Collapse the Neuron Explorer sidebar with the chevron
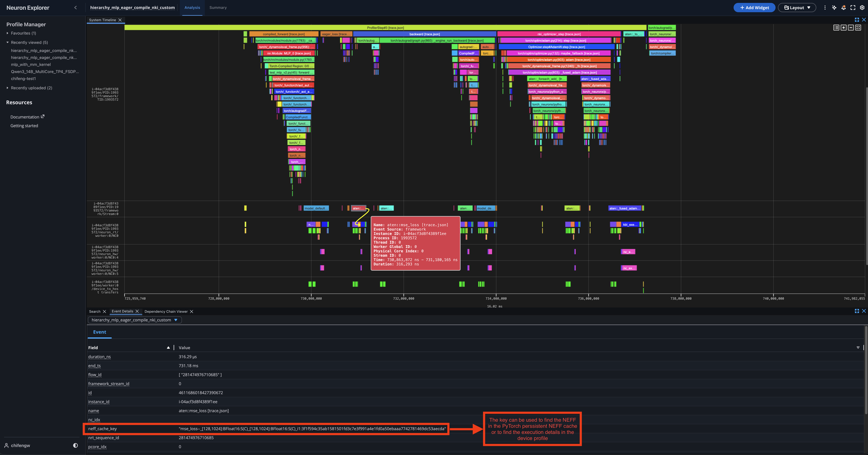 click(75, 7)
